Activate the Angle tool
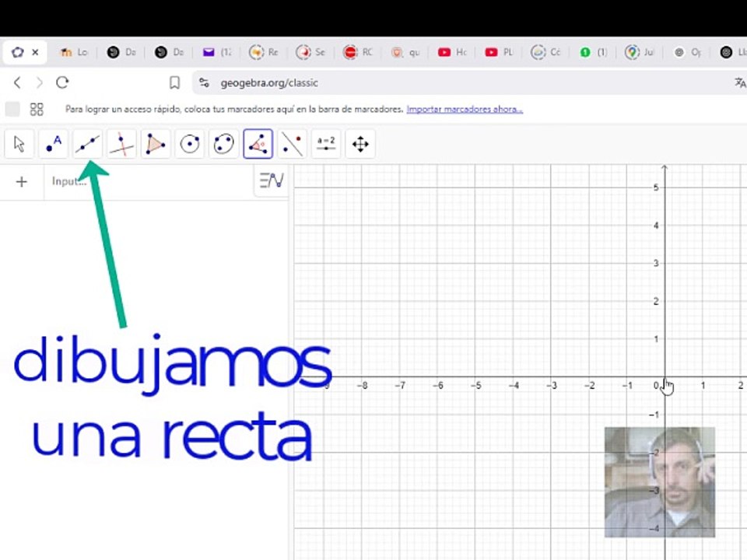This screenshot has height=560, width=747. pos(258,144)
